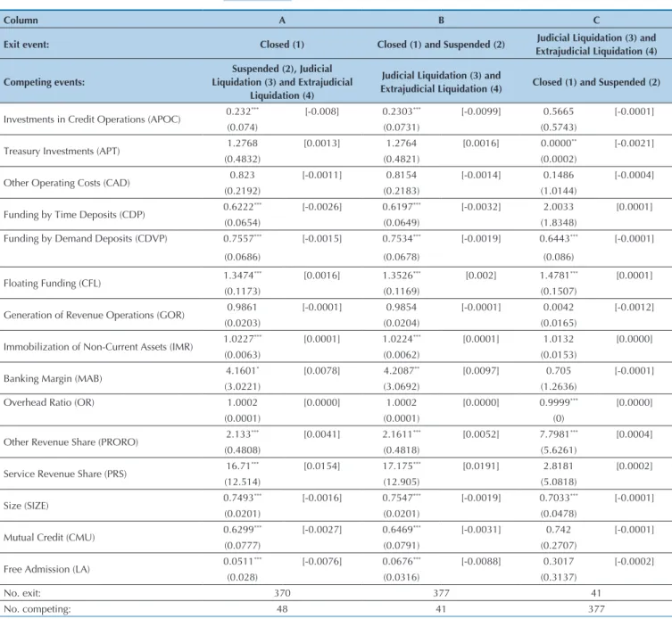Select the standard error (1.0144)
This screenshot has height=619, width=672.
[559, 191]
